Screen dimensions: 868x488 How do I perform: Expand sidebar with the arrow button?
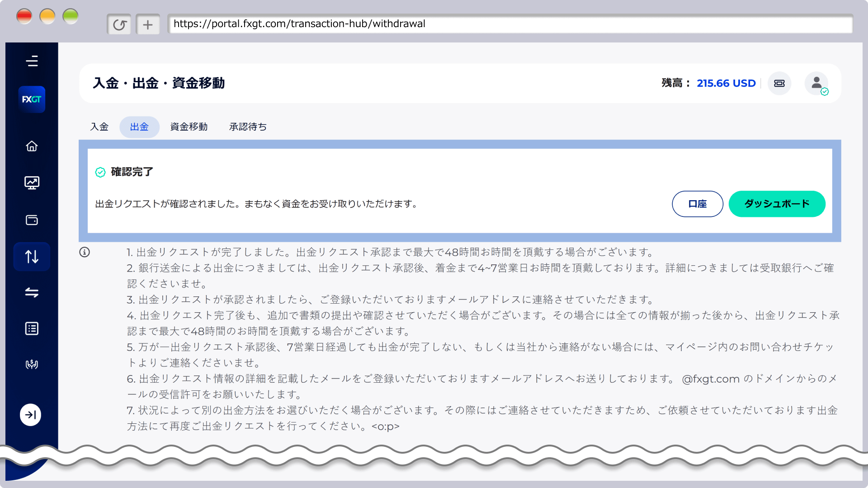point(31,415)
